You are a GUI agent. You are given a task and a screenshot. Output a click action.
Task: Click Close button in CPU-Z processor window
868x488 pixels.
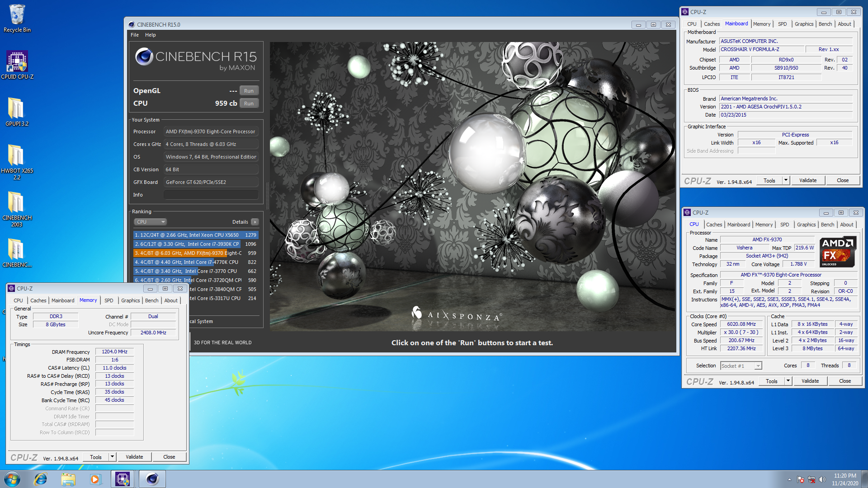coord(845,381)
